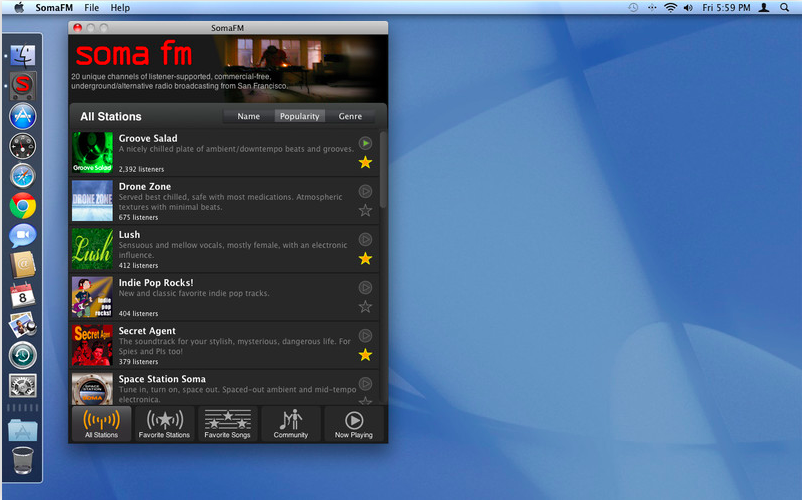
Task: Unfavorite Lush using its star
Action: click(x=365, y=259)
